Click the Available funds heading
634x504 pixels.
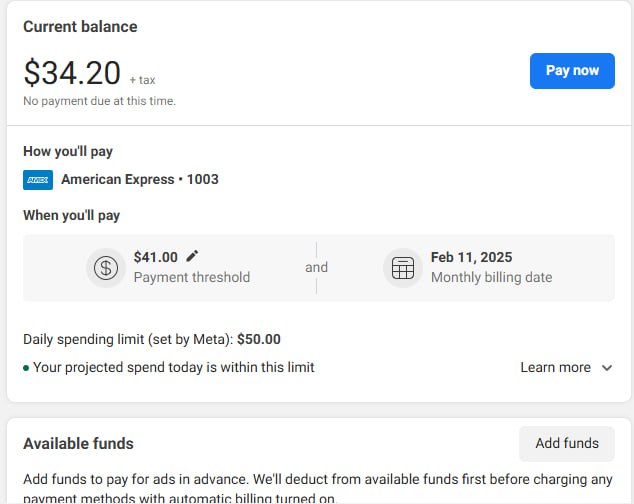pos(78,443)
